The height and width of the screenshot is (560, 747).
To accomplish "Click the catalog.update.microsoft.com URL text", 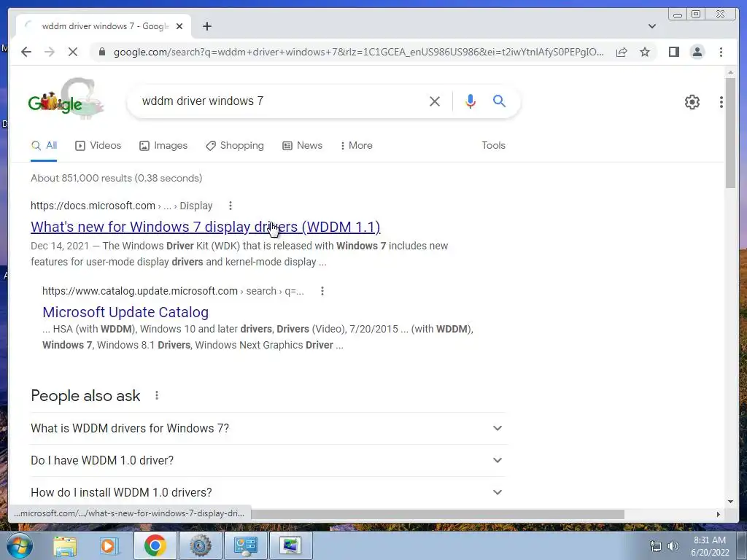I will pyautogui.click(x=173, y=291).
